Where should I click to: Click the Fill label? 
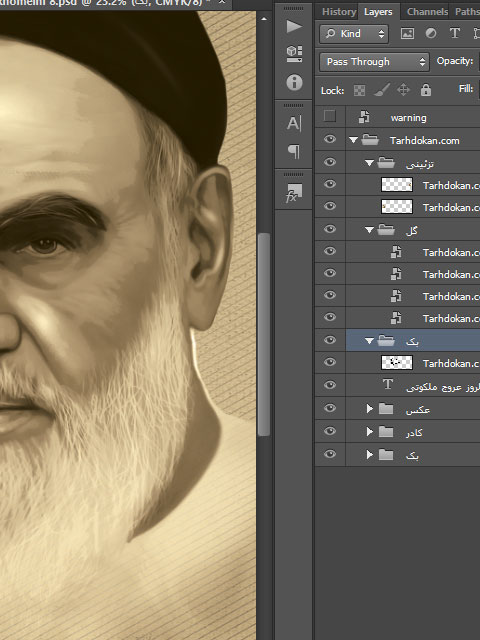(x=466, y=89)
